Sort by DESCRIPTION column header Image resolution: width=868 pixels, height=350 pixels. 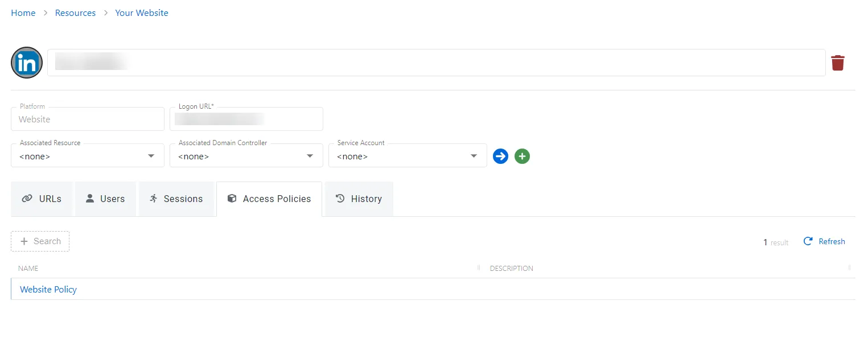pos(511,268)
